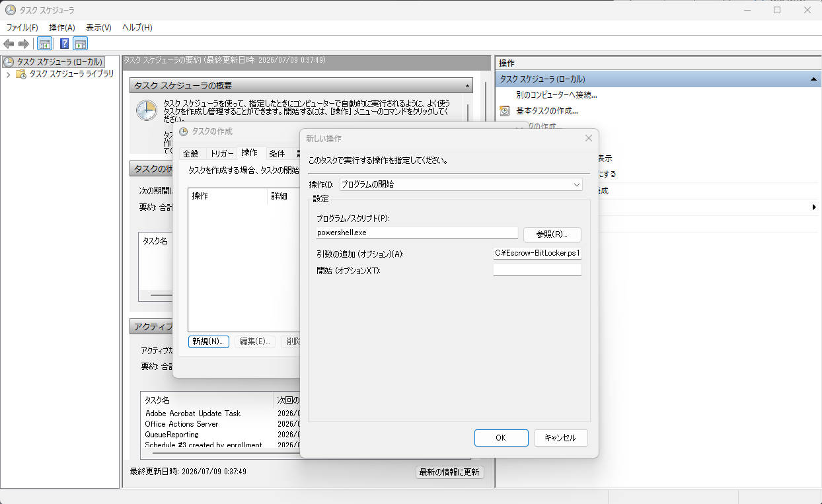This screenshot has width=822, height=504.
Task: Open the Help toolbar icon
Action: [x=65, y=44]
